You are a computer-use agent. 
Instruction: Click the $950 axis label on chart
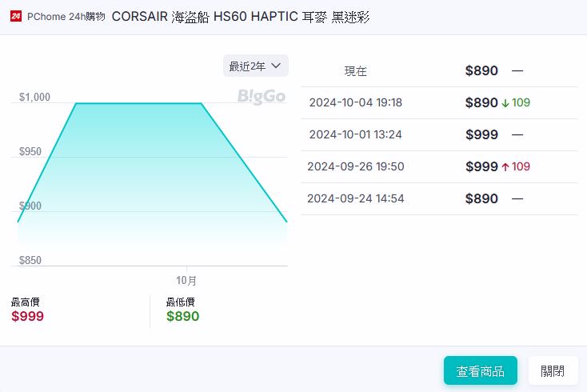point(30,152)
